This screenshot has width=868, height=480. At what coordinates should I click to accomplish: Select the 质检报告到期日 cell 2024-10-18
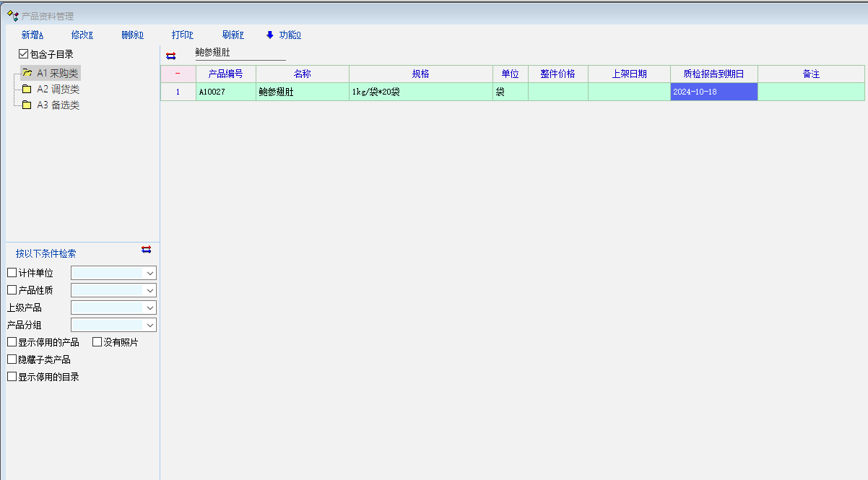(713, 92)
